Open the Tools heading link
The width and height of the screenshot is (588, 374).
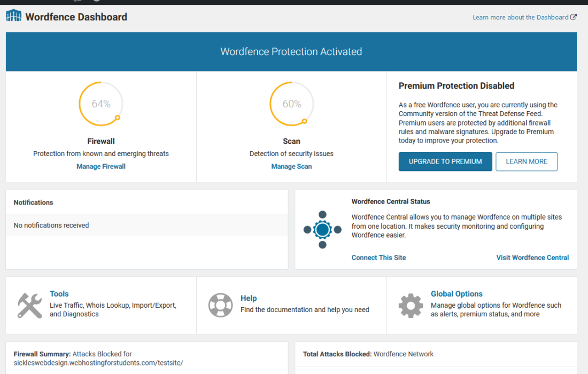(x=59, y=294)
